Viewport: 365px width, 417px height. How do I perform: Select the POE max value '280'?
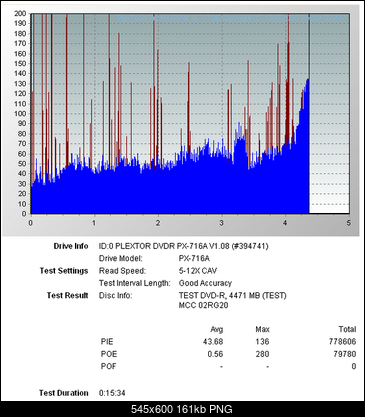tap(262, 354)
